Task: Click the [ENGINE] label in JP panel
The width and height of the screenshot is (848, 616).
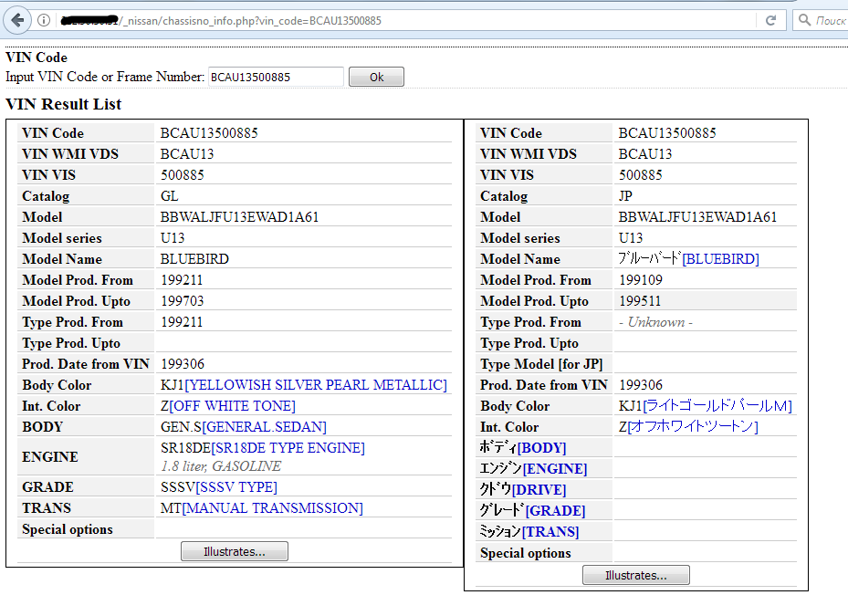Action: pos(555,469)
